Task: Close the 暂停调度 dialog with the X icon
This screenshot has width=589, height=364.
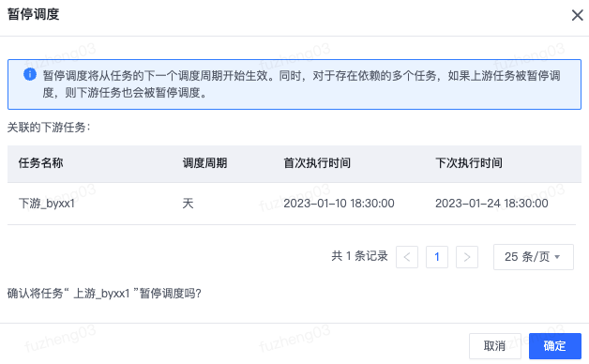Action: pyautogui.click(x=577, y=15)
